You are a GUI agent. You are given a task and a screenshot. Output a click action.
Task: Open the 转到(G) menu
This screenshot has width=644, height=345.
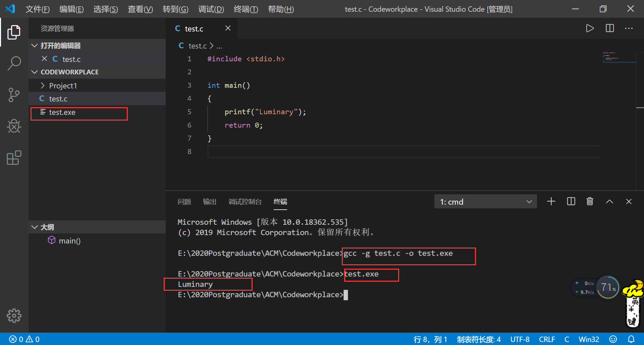[x=175, y=9]
